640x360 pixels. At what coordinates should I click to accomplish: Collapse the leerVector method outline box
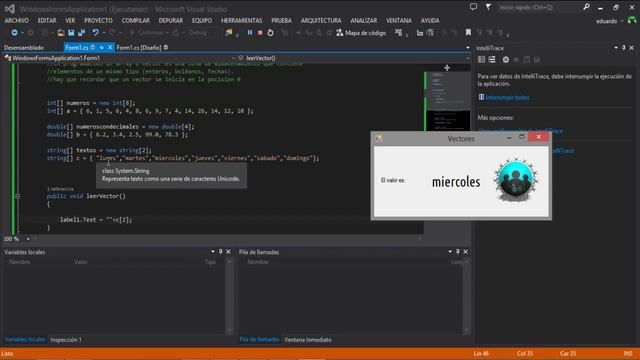pos(18,196)
